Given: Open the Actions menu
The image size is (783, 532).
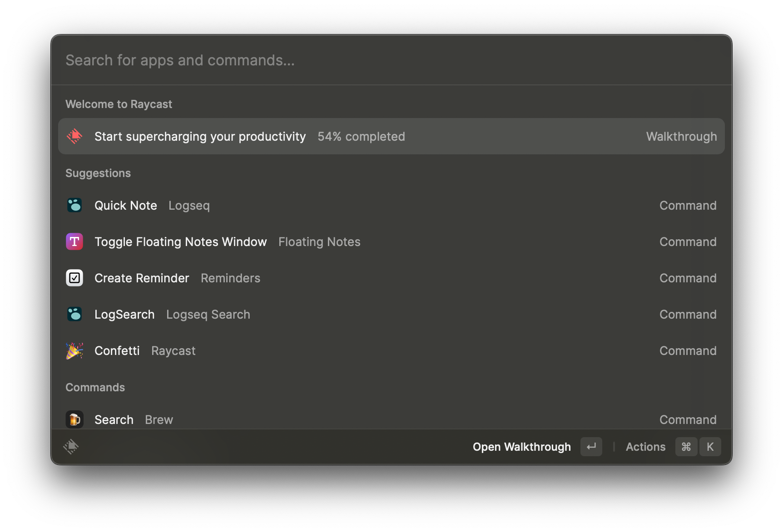Looking at the screenshot, I should pos(645,447).
